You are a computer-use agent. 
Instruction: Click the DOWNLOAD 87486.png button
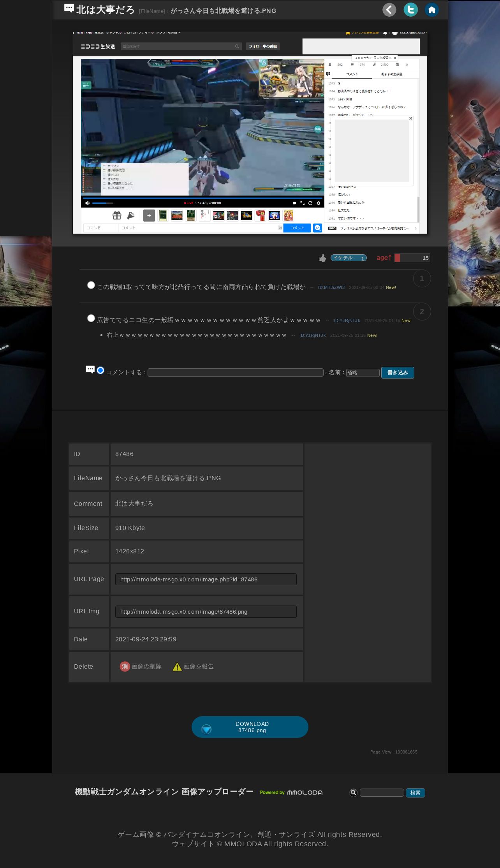pos(250,727)
